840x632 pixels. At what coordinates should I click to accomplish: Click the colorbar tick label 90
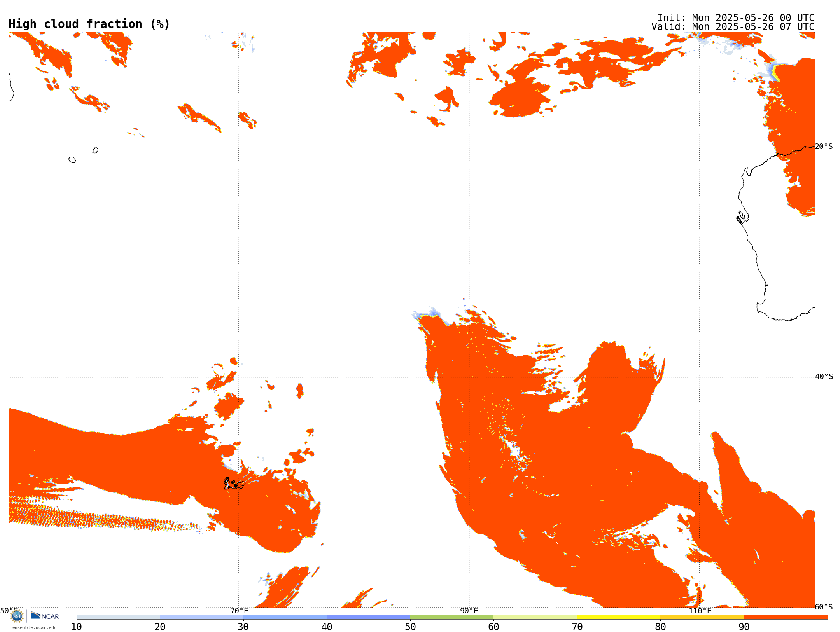point(744,627)
